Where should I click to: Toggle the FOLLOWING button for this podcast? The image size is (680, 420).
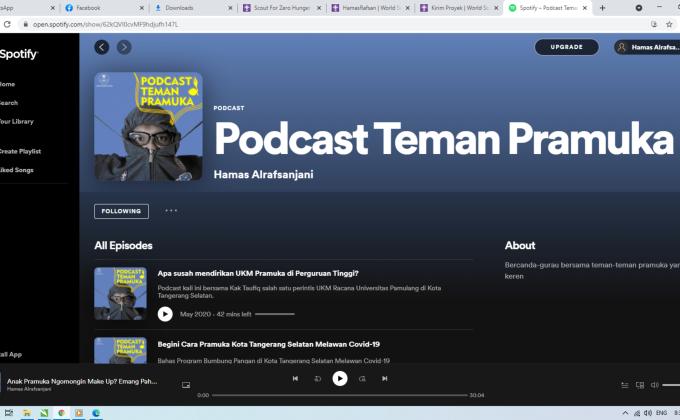pos(121,211)
